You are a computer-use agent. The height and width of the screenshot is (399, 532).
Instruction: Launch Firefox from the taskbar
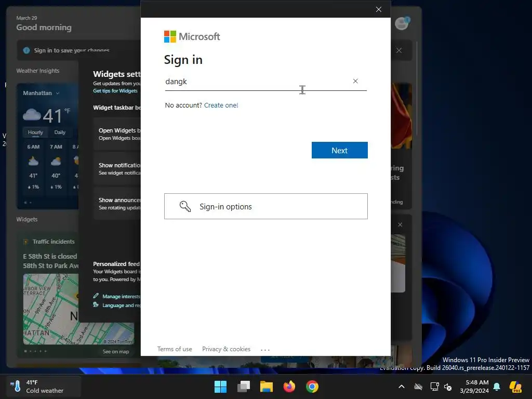point(289,387)
